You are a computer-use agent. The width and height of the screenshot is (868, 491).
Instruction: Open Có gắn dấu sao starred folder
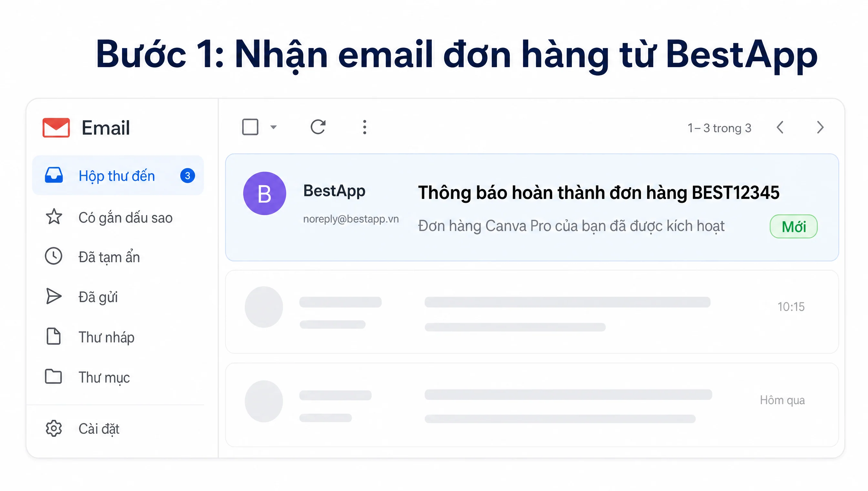[118, 217]
